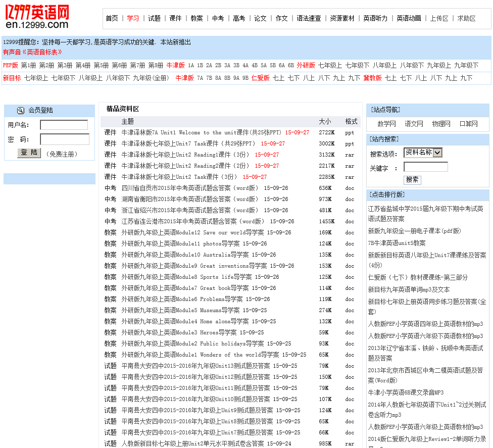This screenshot has width=493, height=448.
Task: Open 外研版九年级上Module1 Wonders of the world导学案
Action: (x=200, y=355)
